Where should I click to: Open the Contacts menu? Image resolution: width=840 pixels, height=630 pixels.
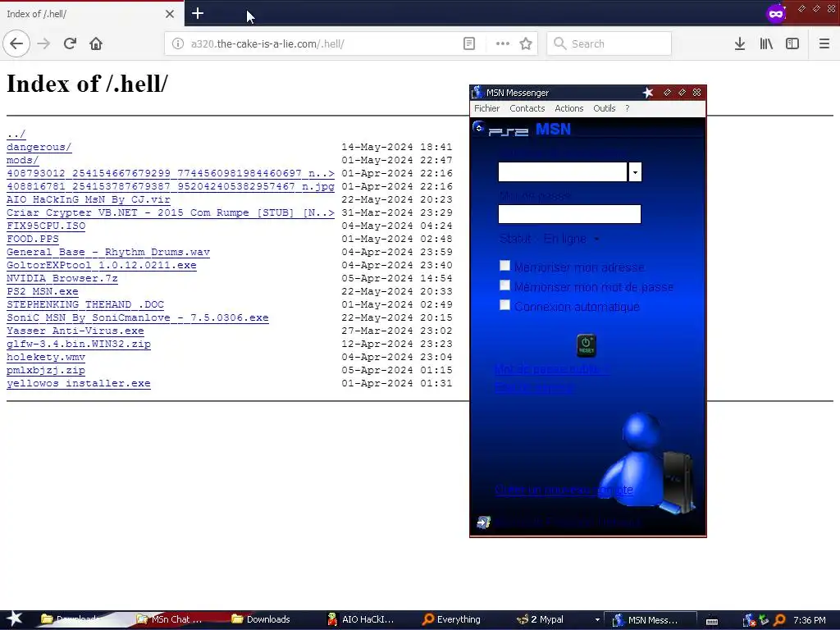coord(527,108)
